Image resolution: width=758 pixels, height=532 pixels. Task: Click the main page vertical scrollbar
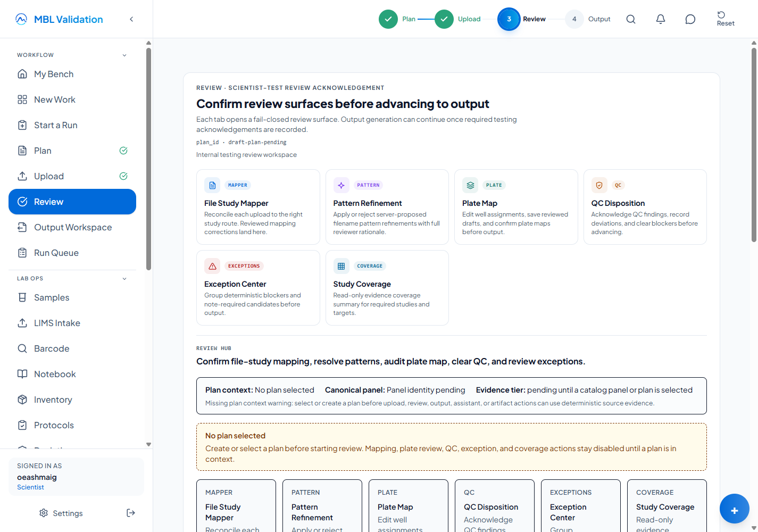coord(754,145)
